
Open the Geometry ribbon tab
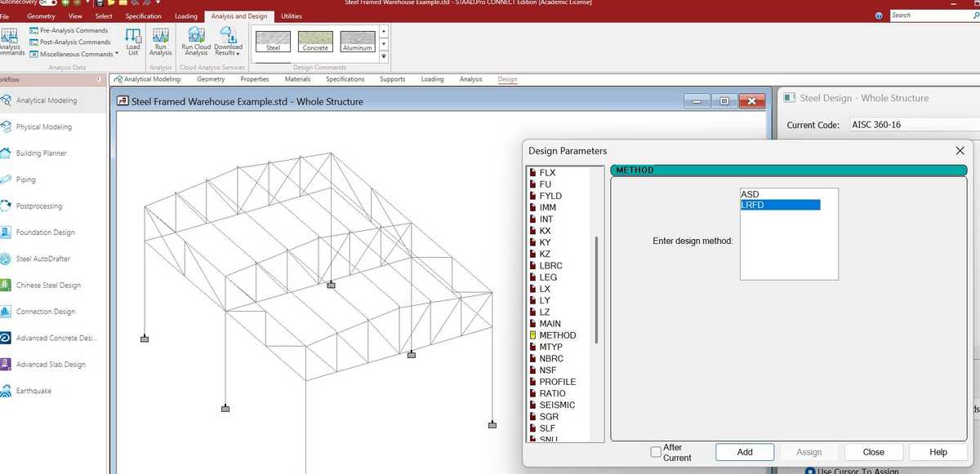(41, 16)
